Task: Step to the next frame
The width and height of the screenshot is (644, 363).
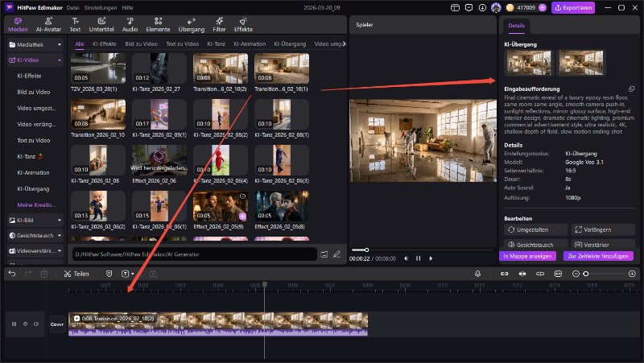Action: 431,258
